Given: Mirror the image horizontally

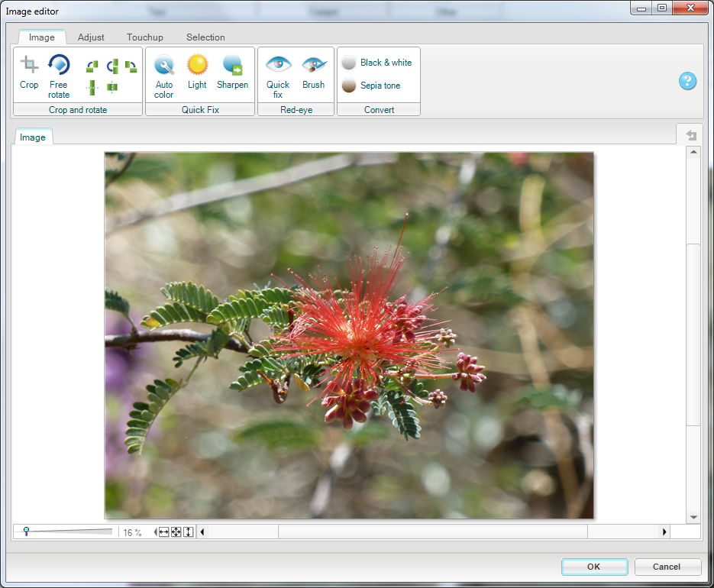Looking at the screenshot, I should pos(112,86).
